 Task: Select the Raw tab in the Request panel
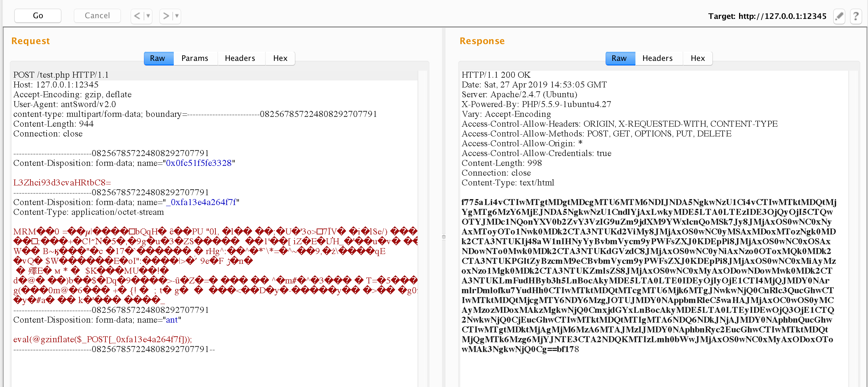pos(158,58)
